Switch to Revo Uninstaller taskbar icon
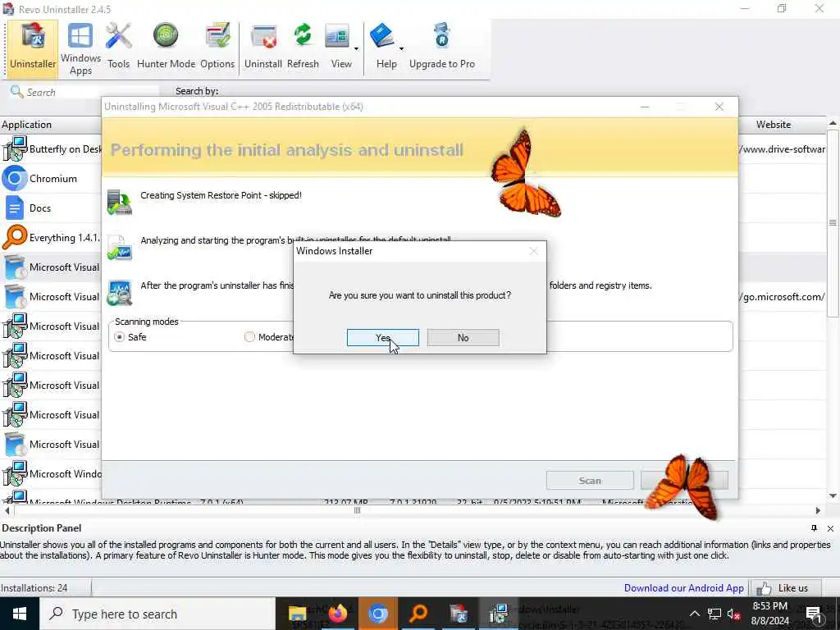This screenshot has width=840, height=630. coord(459,614)
